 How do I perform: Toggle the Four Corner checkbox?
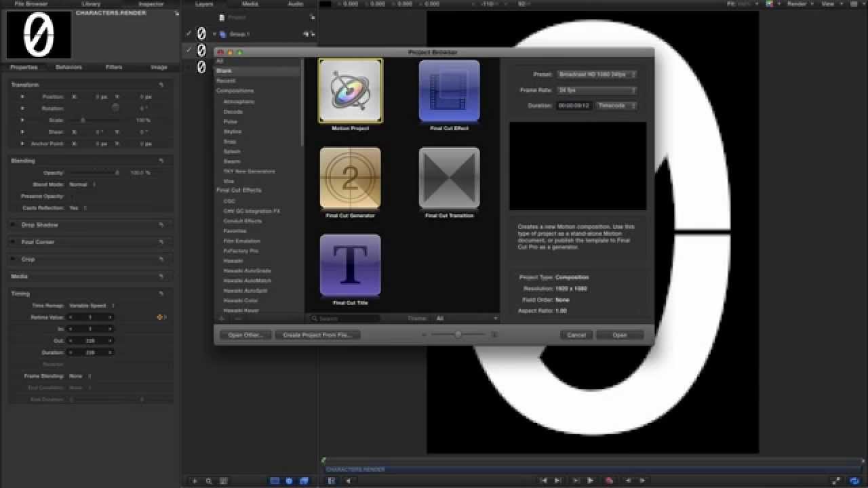coord(14,242)
